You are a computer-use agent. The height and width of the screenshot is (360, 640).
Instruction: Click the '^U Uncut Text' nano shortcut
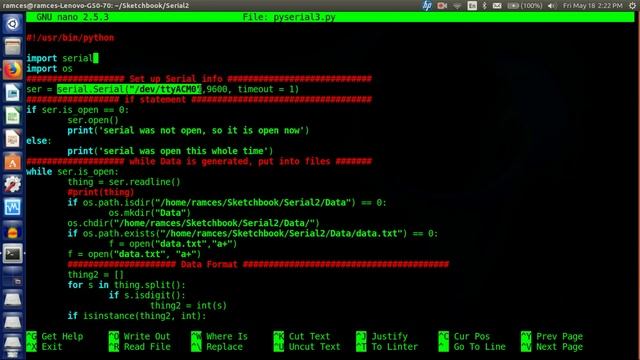307,347
